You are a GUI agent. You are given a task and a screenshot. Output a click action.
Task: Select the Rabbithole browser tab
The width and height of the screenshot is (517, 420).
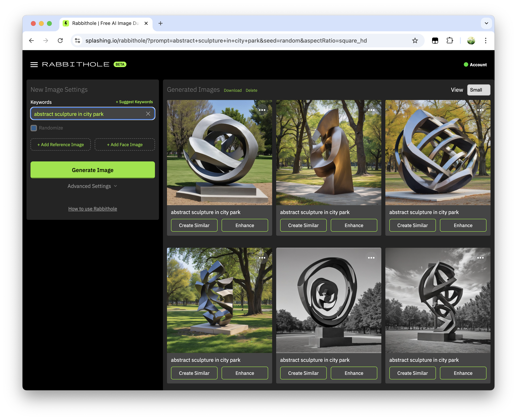point(106,23)
